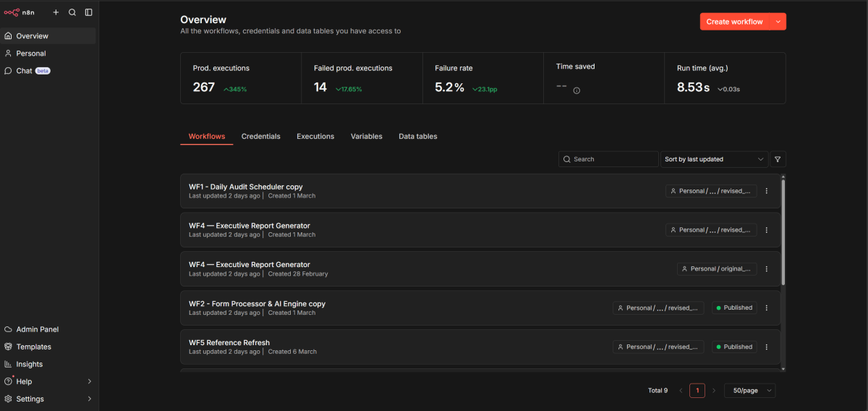Open Personal in sidebar
The image size is (868, 411).
[48, 53]
